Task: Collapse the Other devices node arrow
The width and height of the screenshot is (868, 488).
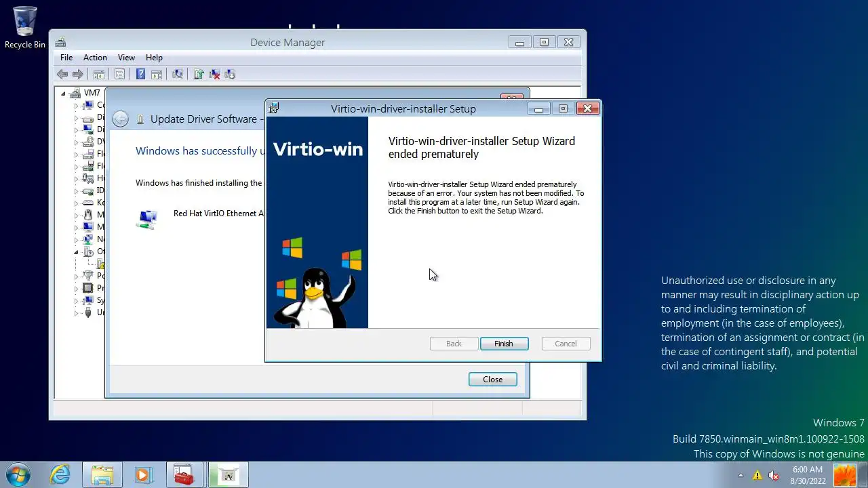Action: 76,251
